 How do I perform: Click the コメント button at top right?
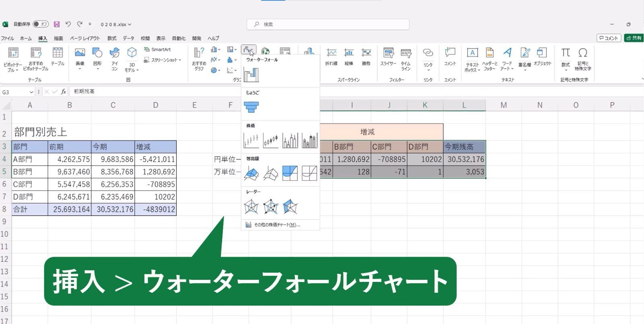pos(609,38)
